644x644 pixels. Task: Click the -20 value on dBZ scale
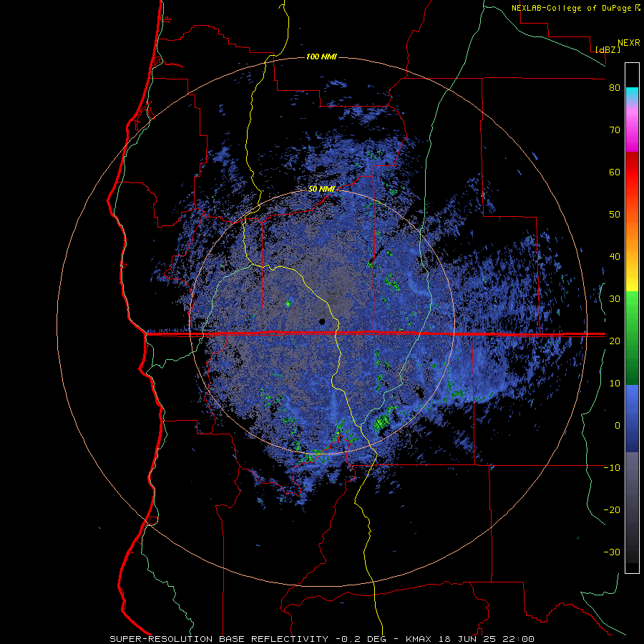[612, 509]
